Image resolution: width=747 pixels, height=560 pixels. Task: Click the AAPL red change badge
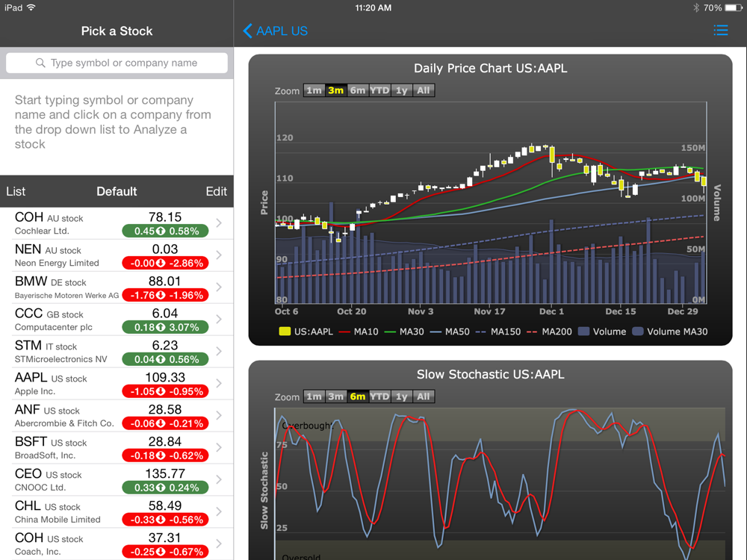coord(165,391)
